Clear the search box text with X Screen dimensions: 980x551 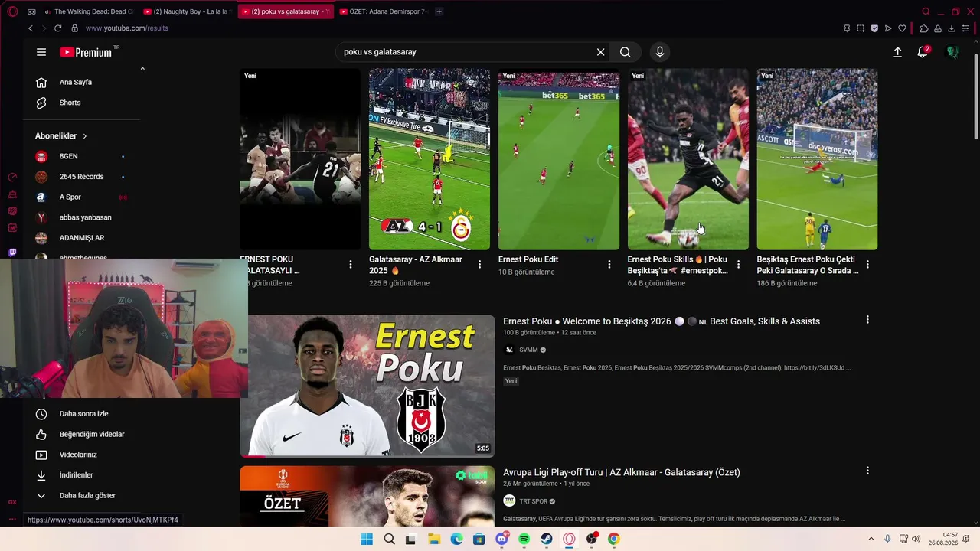(x=601, y=52)
